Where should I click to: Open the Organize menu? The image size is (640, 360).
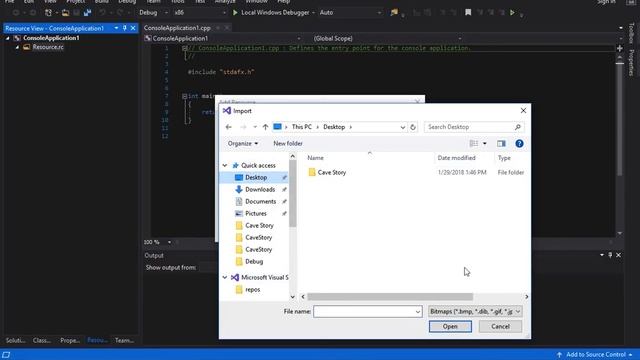(x=243, y=144)
